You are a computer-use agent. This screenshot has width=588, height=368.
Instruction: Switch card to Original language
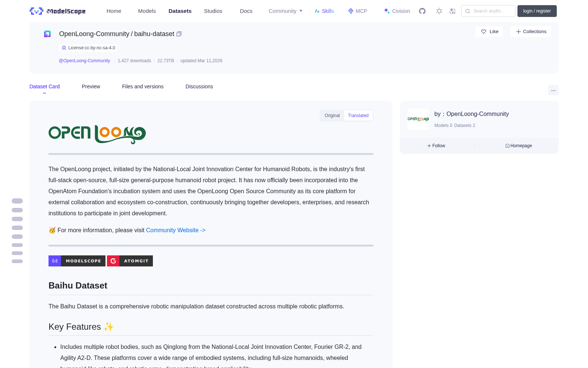coord(332,116)
